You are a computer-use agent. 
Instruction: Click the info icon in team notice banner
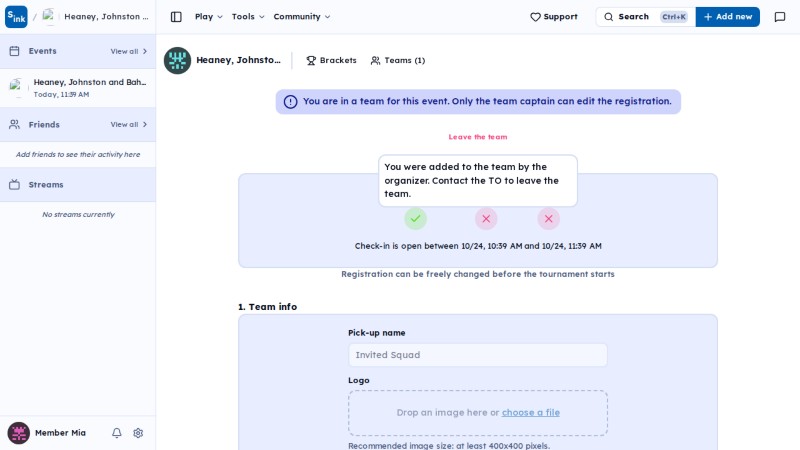click(290, 102)
